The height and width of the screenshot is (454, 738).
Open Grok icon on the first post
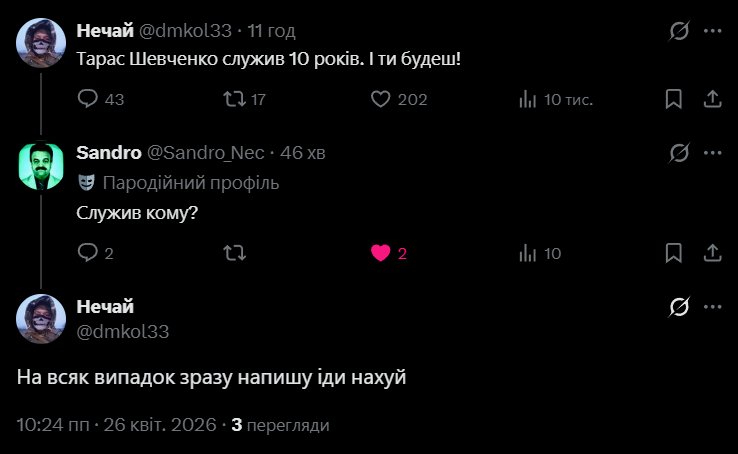(679, 31)
